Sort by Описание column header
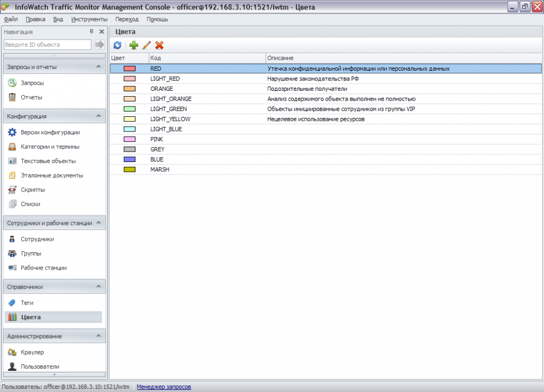Viewport: 544px width, 392px height. point(404,58)
